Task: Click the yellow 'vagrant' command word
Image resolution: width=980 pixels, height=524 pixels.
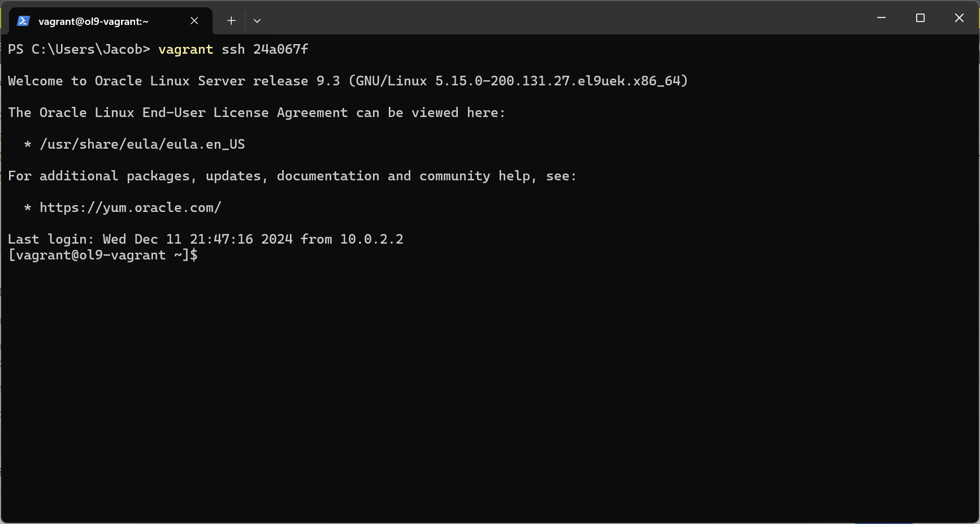Action: click(185, 50)
